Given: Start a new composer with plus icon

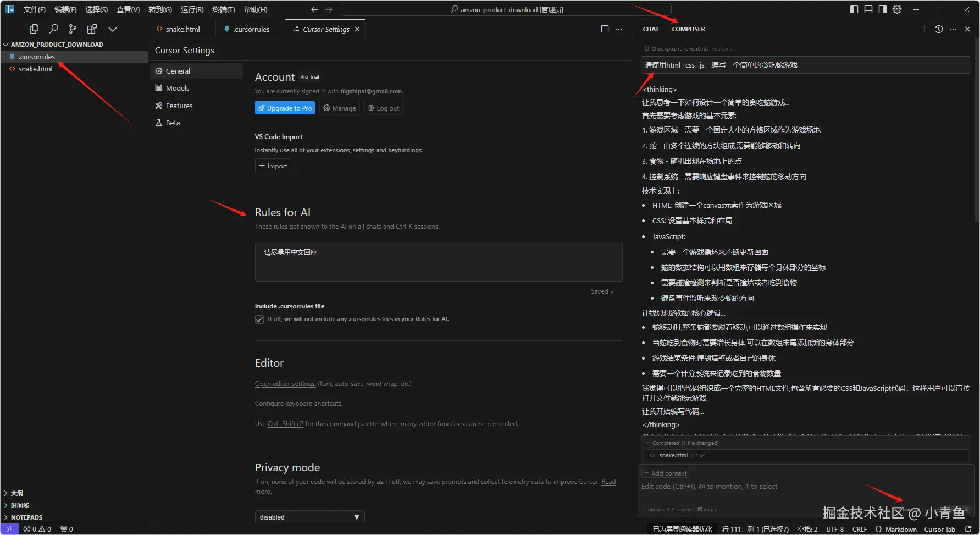Looking at the screenshot, I should (924, 29).
